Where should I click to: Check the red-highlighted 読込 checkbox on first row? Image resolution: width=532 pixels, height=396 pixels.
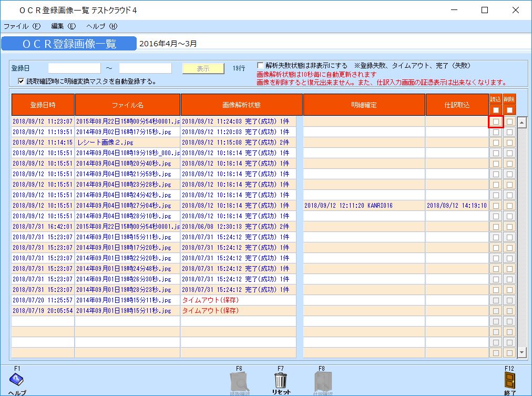pyautogui.click(x=495, y=121)
